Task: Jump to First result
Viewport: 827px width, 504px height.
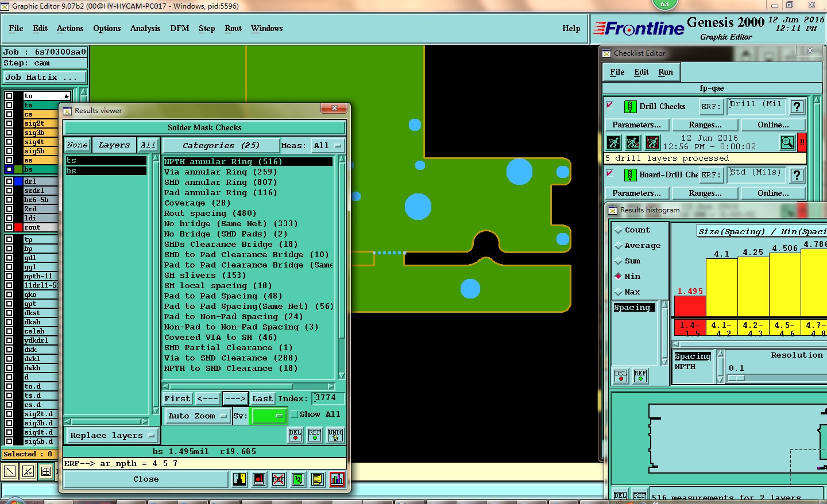Action: click(x=177, y=398)
